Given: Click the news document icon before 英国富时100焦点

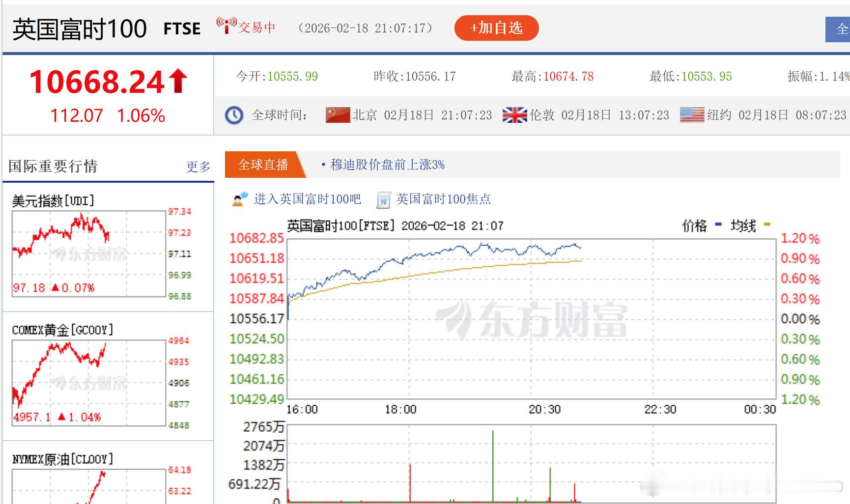Looking at the screenshot, I should [383, 200].
